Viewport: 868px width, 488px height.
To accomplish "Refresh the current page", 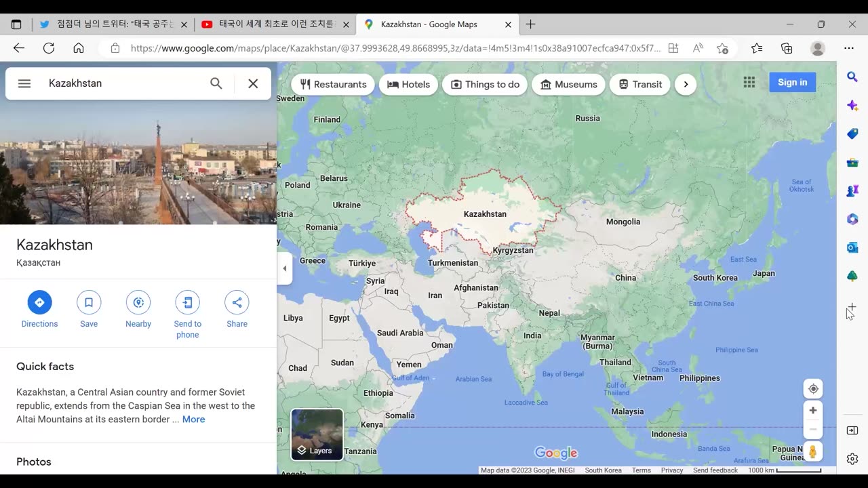I will (x=49, y=48).
